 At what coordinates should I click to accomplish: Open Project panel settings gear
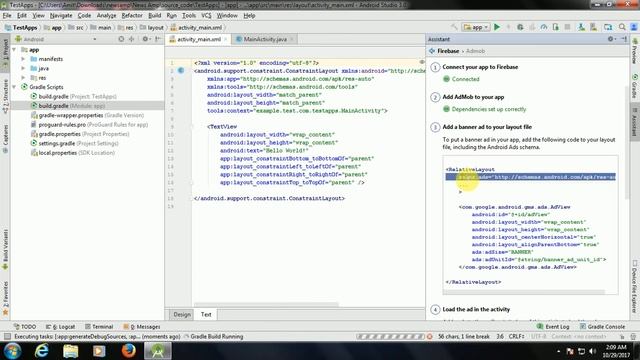coord(145,39)
